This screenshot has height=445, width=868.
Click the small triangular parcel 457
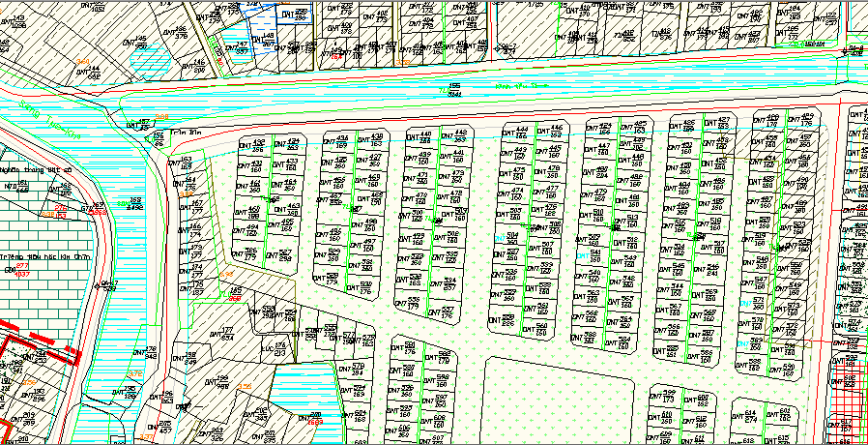[x=143, y=124]
